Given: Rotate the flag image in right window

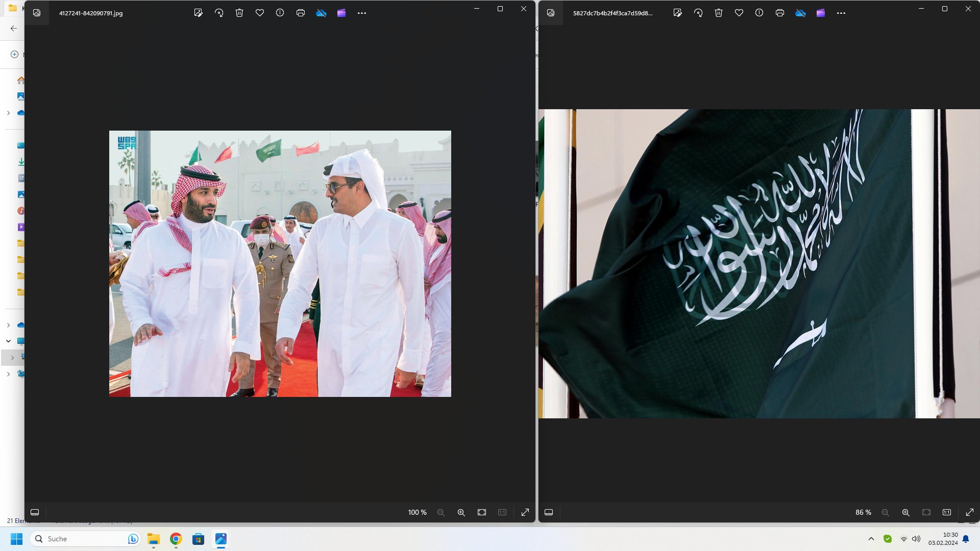Looking at the screenshot, I should click(x=698, y=13).
